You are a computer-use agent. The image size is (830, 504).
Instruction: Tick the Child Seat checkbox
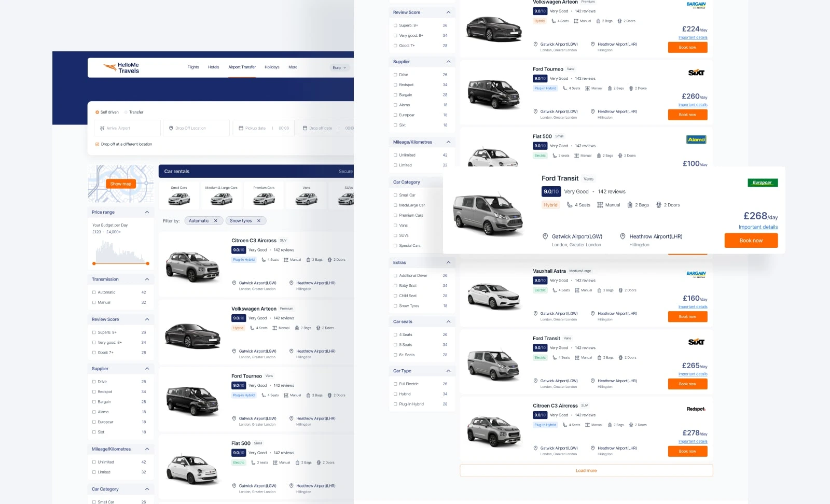pyautogui.click(x=395, y=296)
